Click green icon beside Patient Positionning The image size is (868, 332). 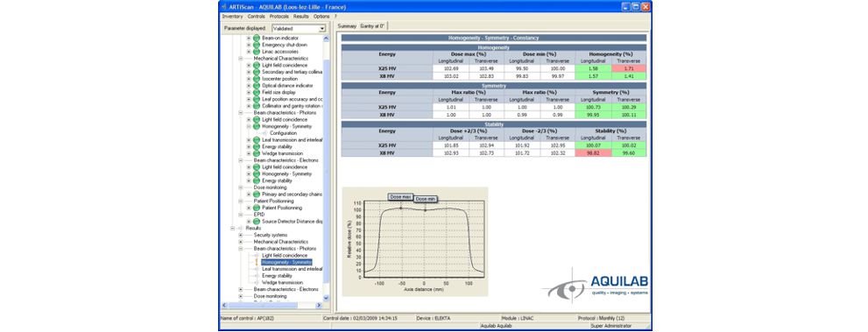(257, 208)
